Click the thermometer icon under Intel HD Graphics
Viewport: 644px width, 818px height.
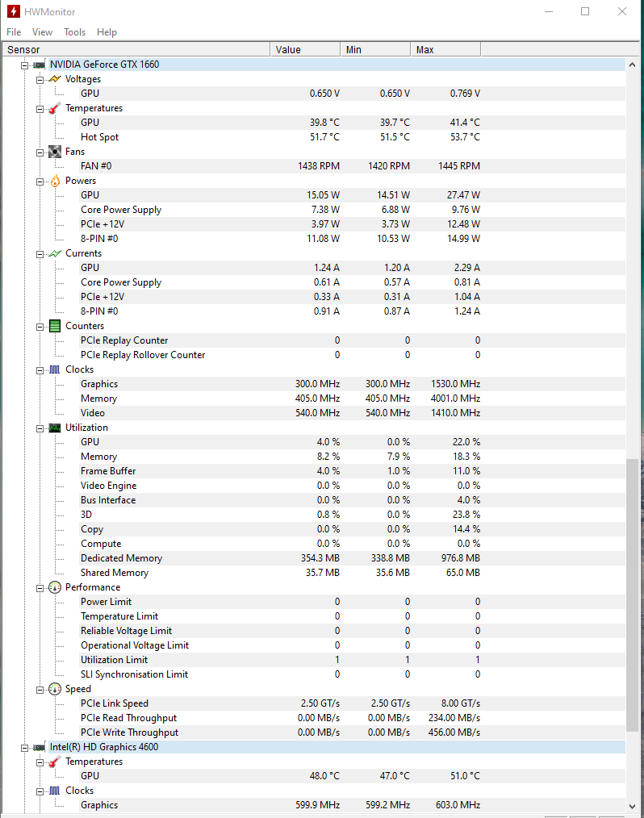click(55, 762)
